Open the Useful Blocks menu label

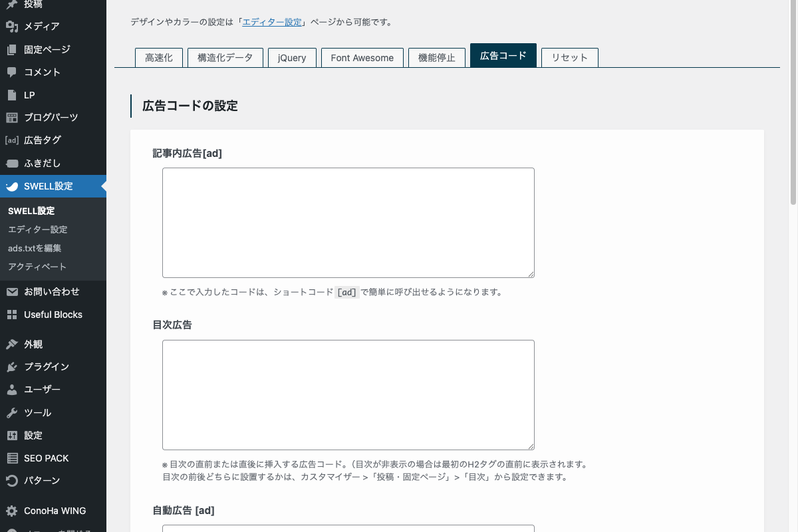pos(53,315)
